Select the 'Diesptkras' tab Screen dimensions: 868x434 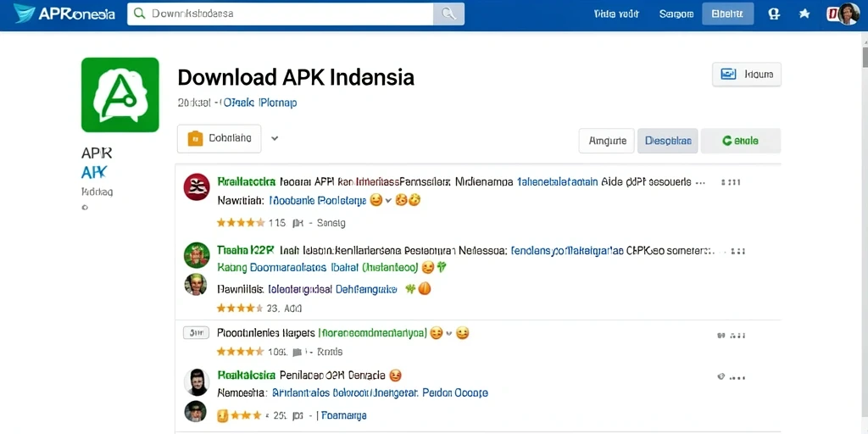coord(668,141)
